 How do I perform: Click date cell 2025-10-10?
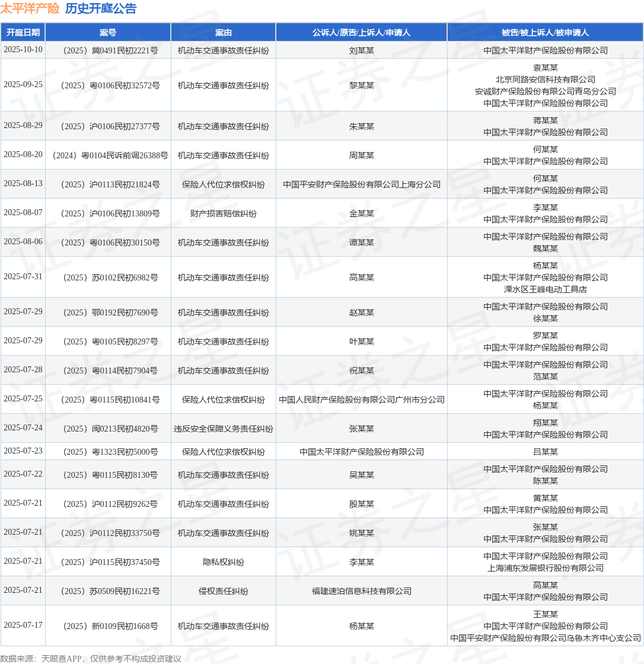click(23, 50)
